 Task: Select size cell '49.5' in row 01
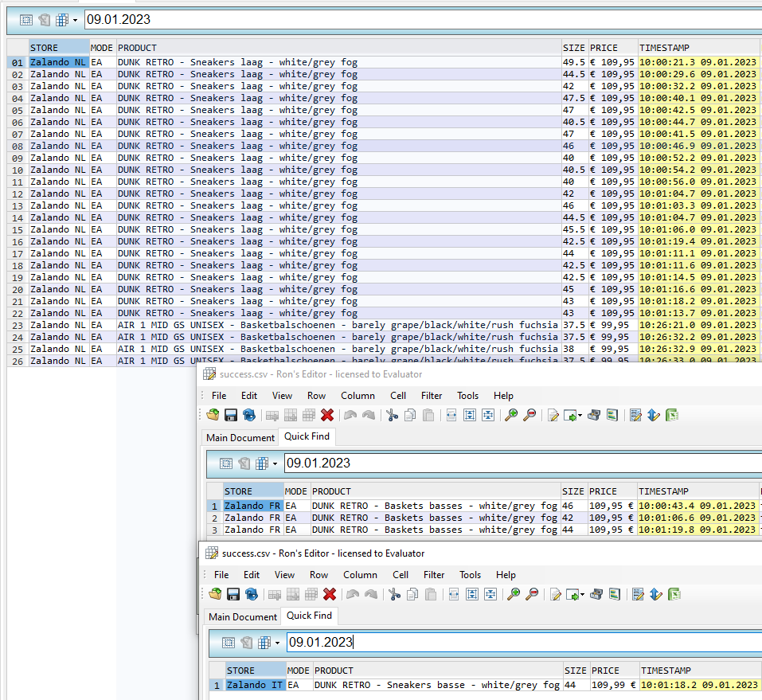point(574,62)
